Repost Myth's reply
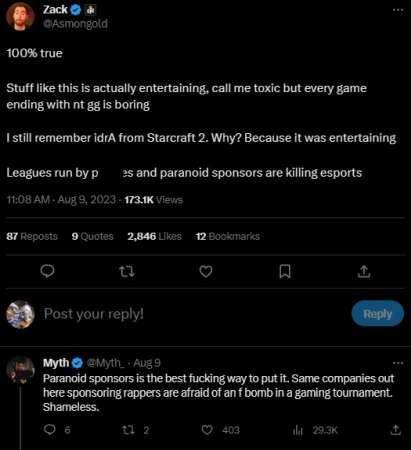The image size is (411, 450). [x=128, y=430]
